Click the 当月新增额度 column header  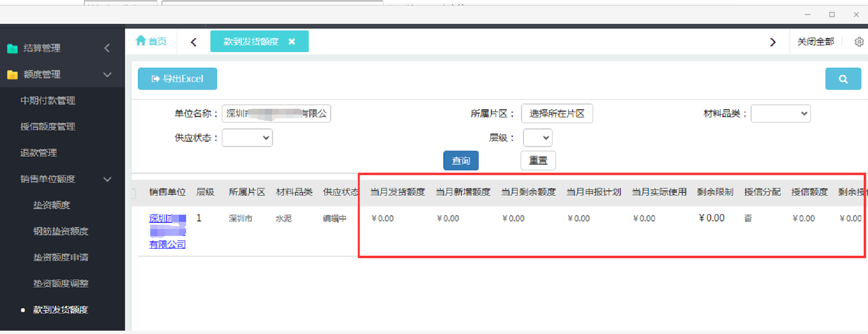463,192
